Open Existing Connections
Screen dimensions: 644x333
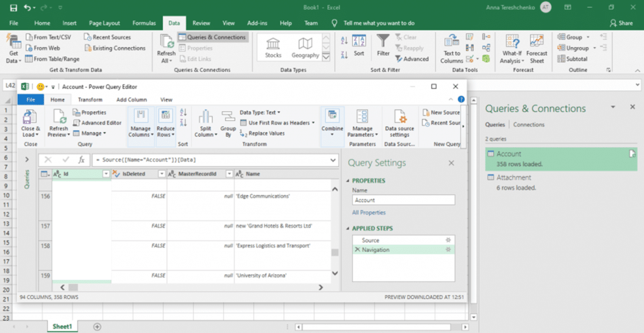(115, 48)
